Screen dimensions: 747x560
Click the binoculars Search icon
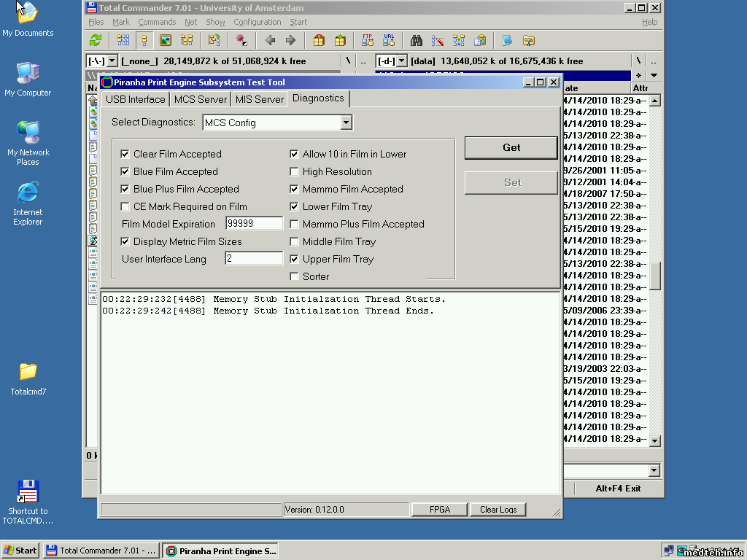(x=417, y=41)
